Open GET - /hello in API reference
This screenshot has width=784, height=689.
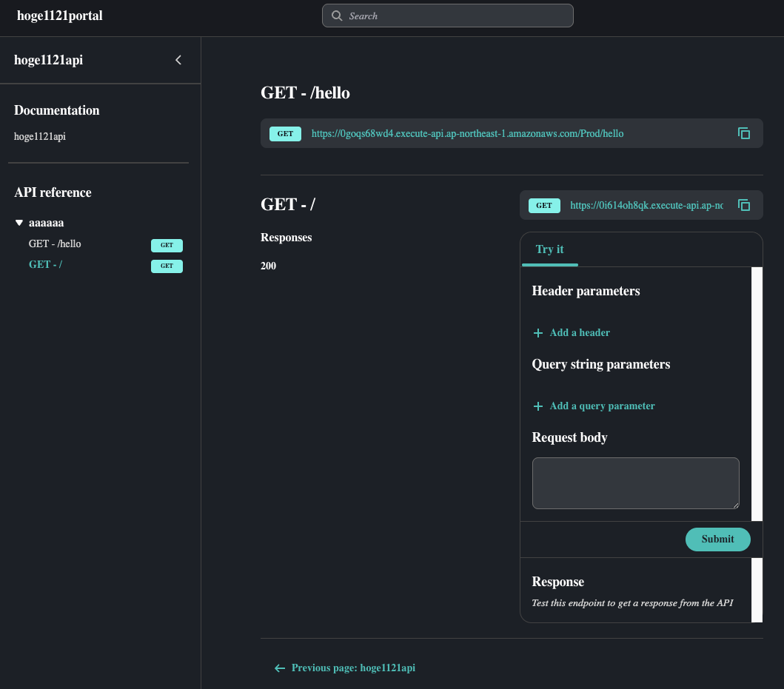pos(55,243)
